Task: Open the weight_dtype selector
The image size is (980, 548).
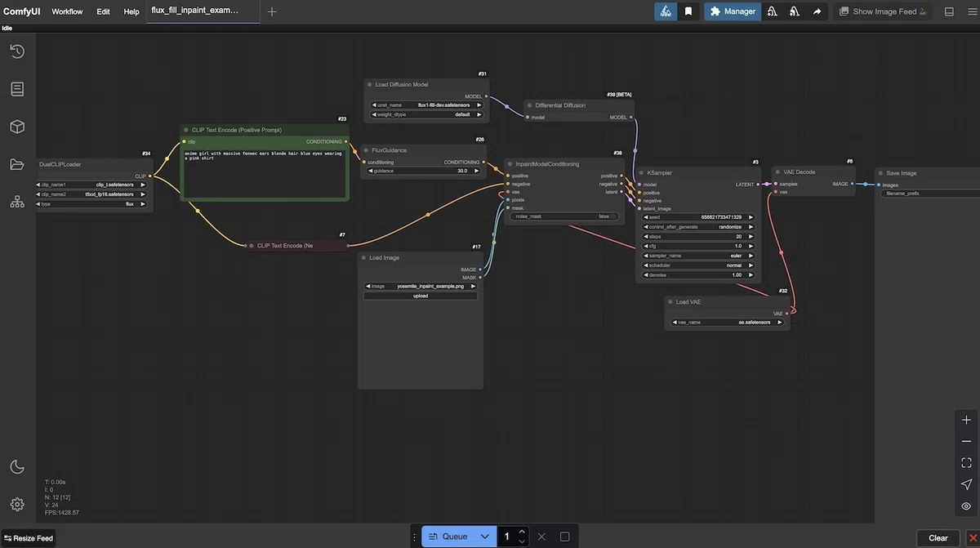Action: 427,114
